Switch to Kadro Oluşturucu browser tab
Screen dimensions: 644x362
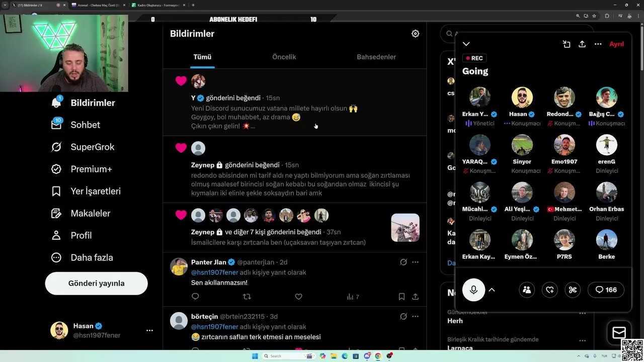tap(158, 5)
